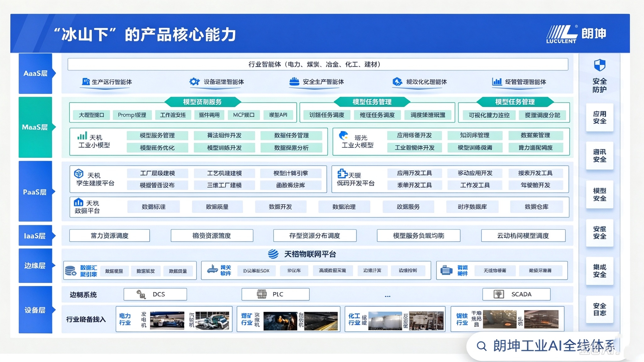
Task: Click the 应用安全 security card
Action: point(600,118)
